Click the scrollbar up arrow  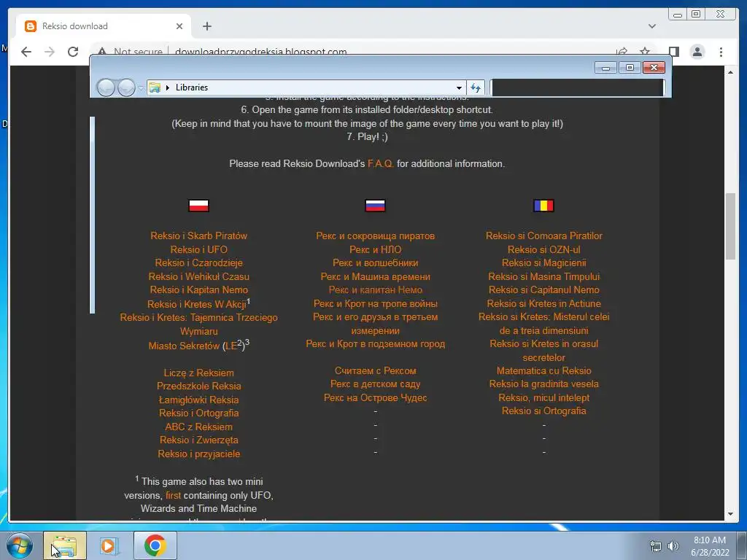pyautogui.click(x=731, y=72)
